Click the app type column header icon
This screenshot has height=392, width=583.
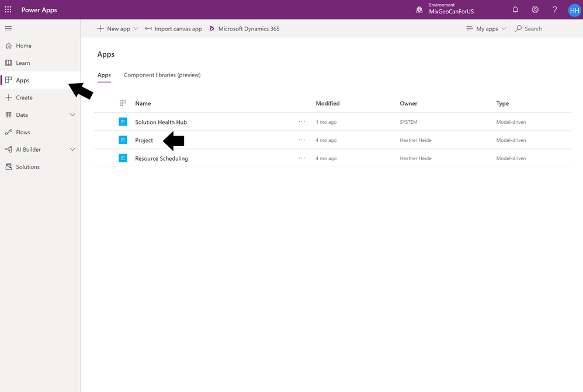(123, 103)
